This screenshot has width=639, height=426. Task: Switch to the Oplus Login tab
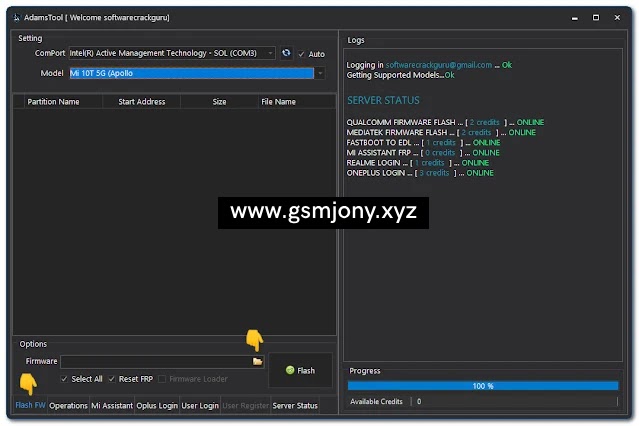tap(157, 406)
